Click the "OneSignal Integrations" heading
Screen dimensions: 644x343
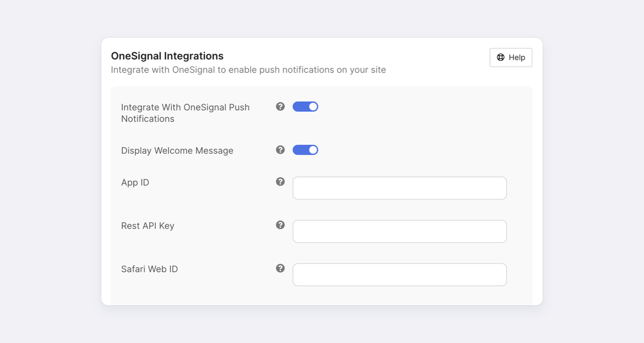167,56
